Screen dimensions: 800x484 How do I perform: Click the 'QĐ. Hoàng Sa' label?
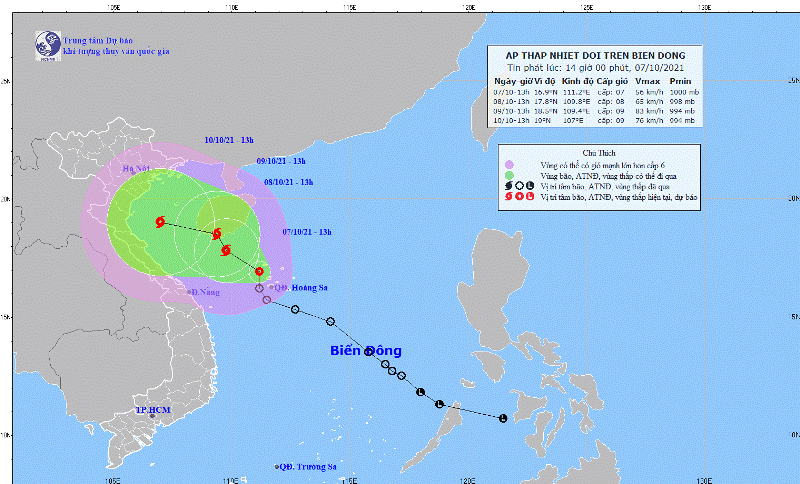pos(298,287)
